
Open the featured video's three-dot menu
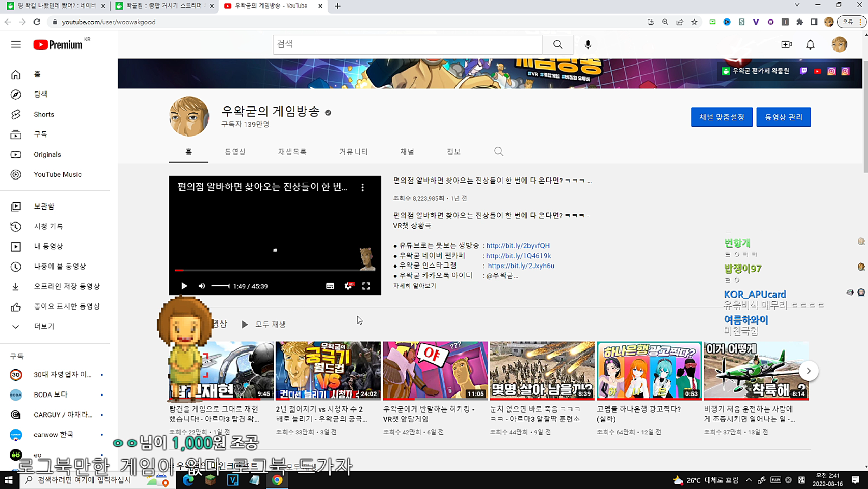(x=362, y=187)
